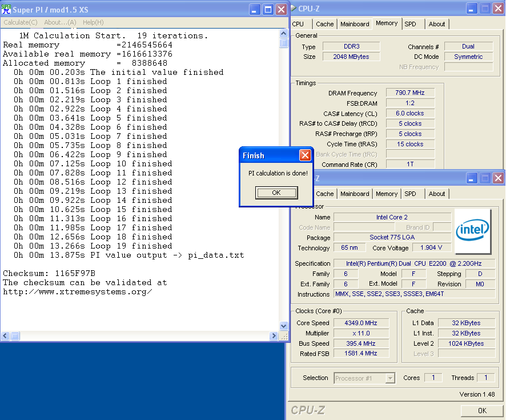The height and width of the screenshot is (420, 506).
Task: Close the upper CPU-Z window
Action: (498, 9)
